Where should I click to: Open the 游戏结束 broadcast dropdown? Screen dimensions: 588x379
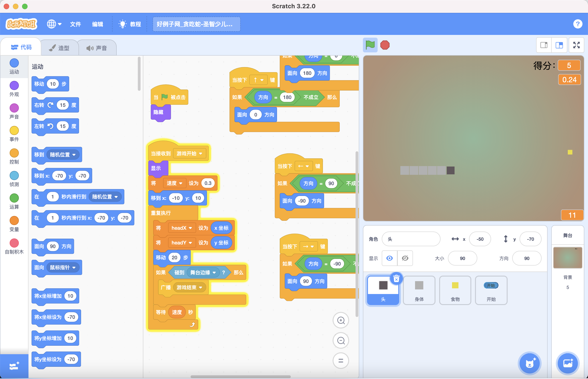189,287
